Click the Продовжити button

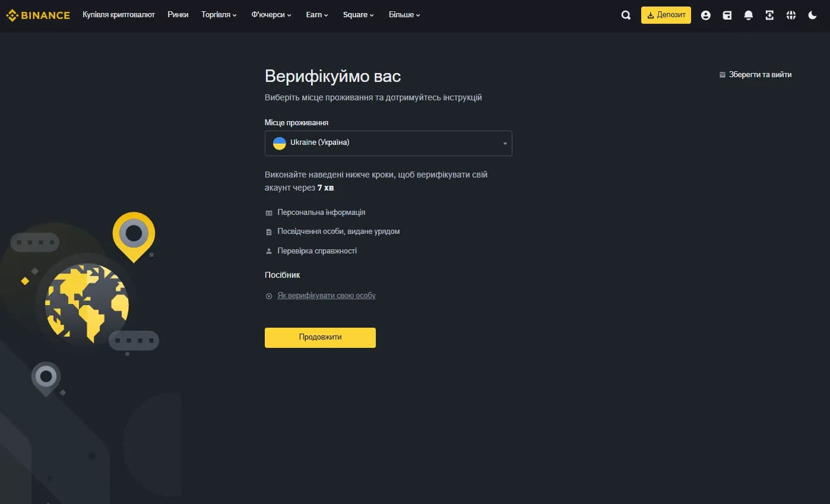click(x=320, y=337)
